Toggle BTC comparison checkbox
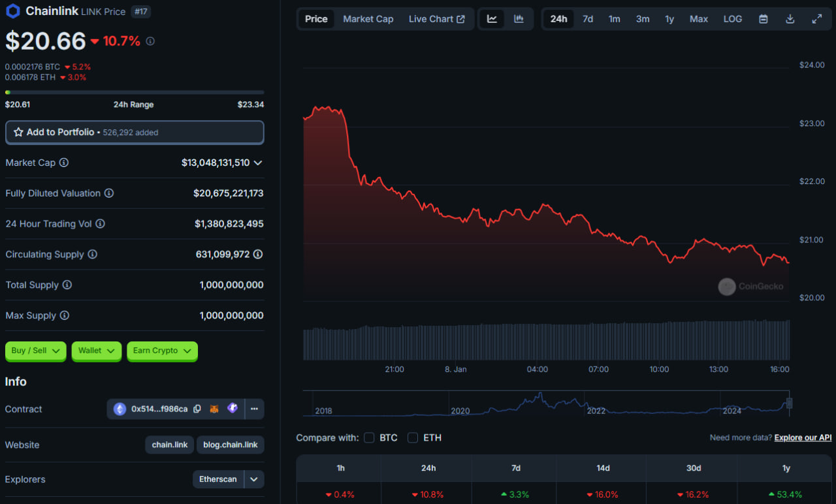The width and height of the screenshot is (836, 504). pos(369,437)
